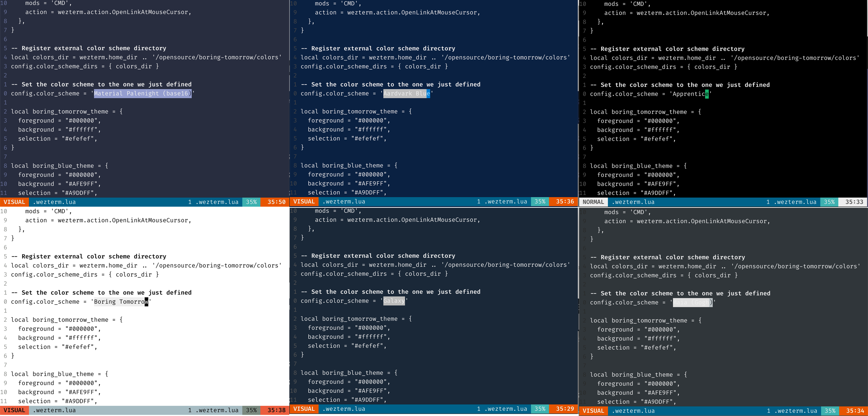Viewport: 868px width, 416px height.
Task: Click the VISUAL indicator in the Galaxy pane
Action: click(x=304, y=409)
